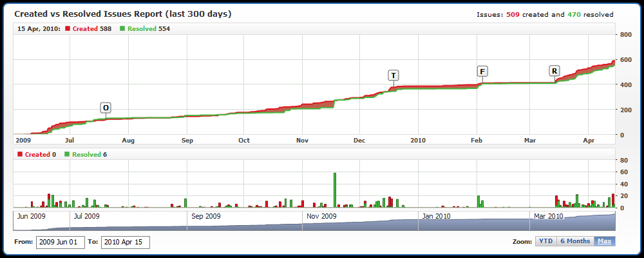Click green Resolved swatch in bar chart legend
This screenshot has width=644, height=258.
click(67, 155)
